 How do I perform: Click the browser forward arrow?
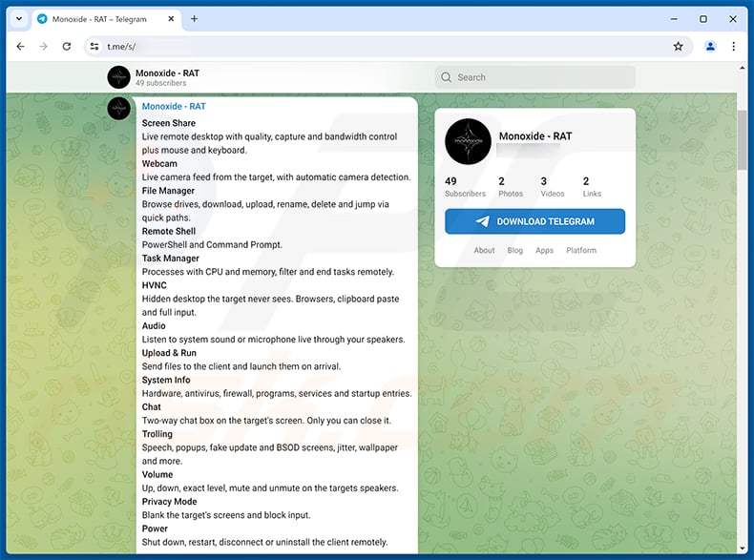point(43,46)
